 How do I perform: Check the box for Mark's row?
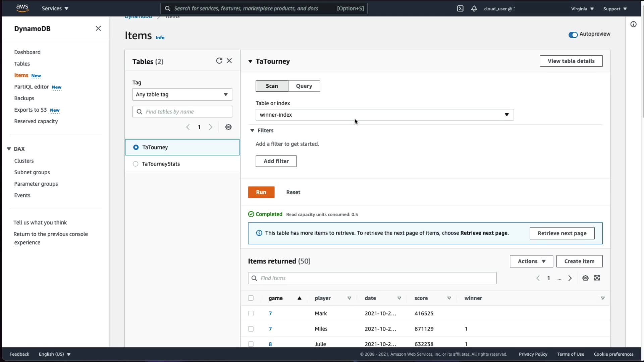point(251,313)
